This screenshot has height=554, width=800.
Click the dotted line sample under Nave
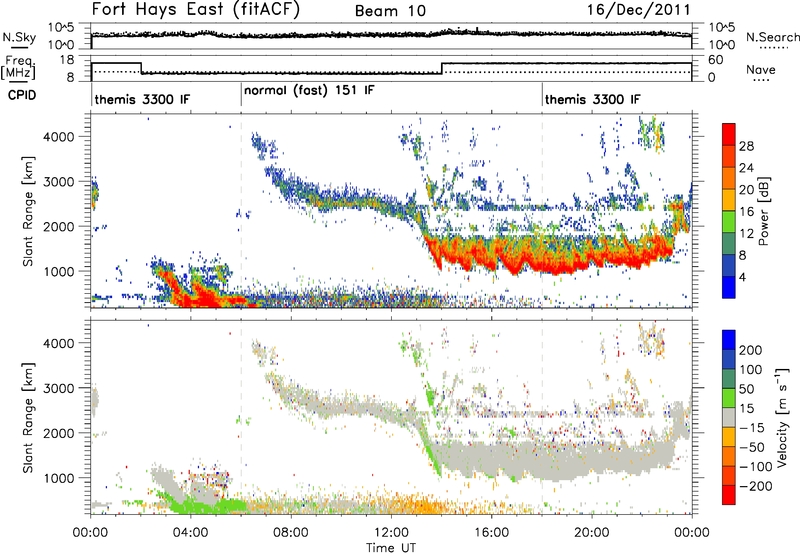click(x=761, y=81)
